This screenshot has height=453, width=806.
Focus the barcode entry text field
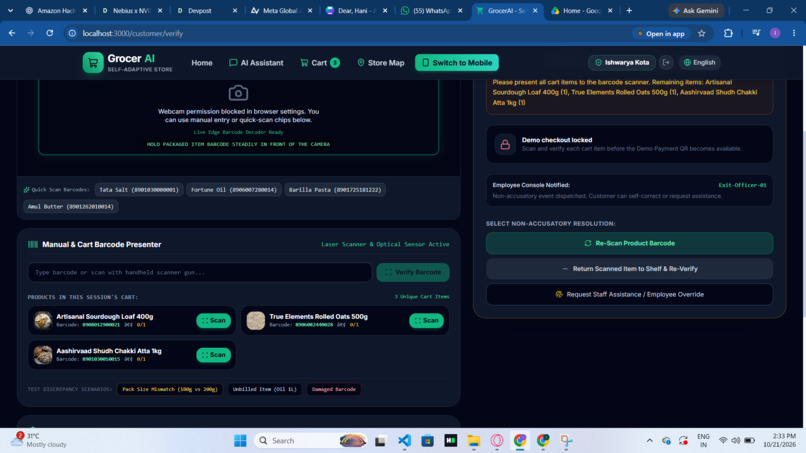point(199,272)
